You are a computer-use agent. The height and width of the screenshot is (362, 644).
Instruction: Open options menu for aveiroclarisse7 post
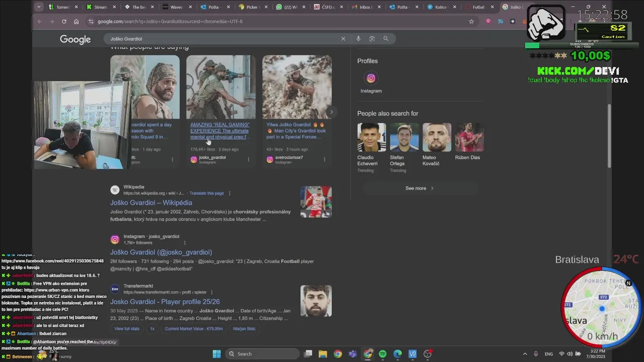[324, 159]
